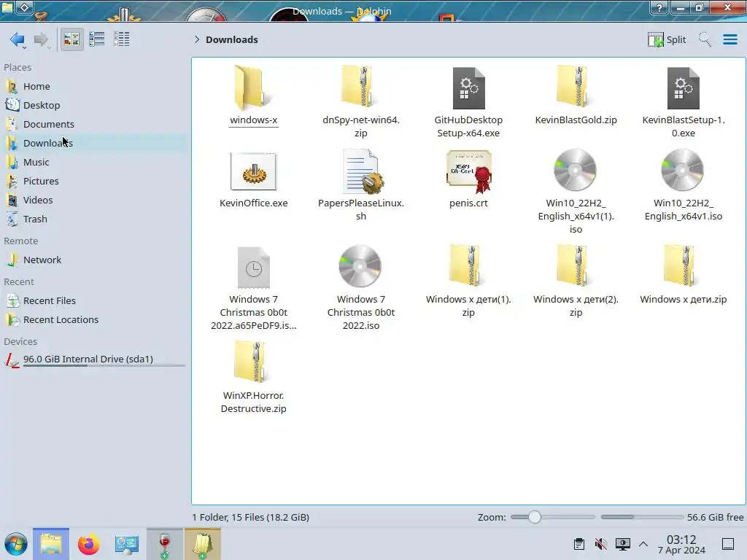
Task: Select the partial Windows 7 Christmas download file
Action: point(253,287)
